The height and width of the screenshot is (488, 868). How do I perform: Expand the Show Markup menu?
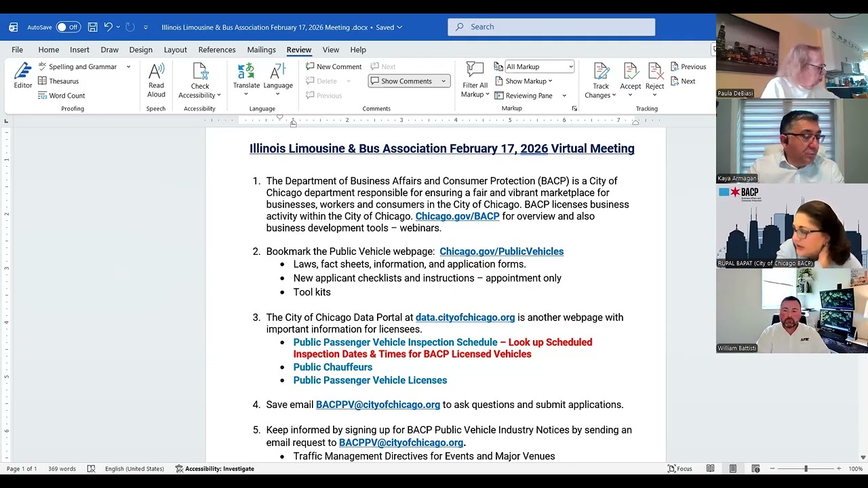click(x=524, y=81)
